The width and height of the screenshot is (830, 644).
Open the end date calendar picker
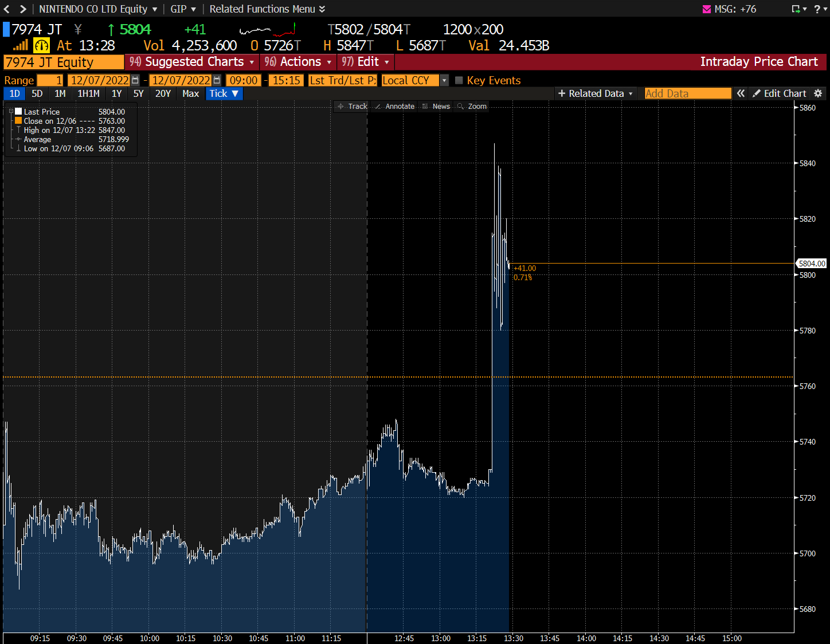(217, 80)
